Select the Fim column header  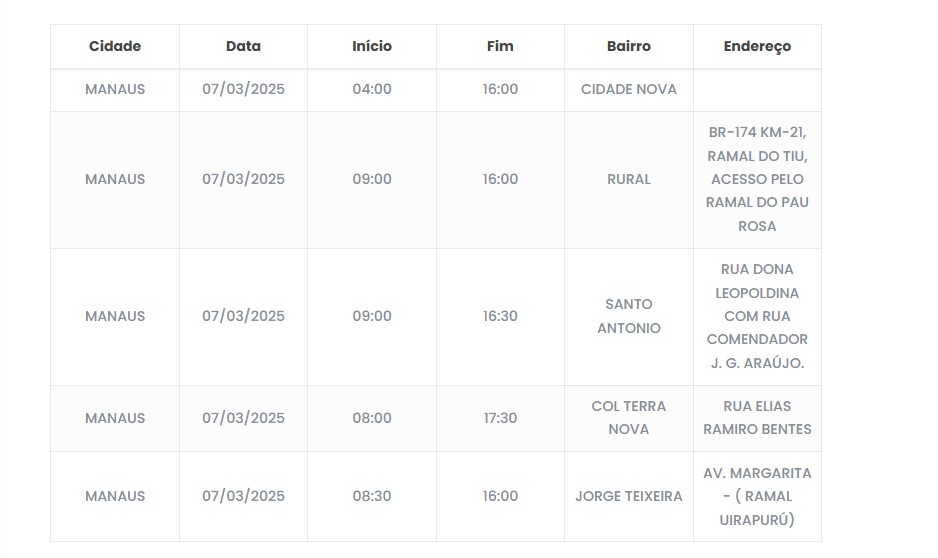pyautogui.click(x=500, y=46)
